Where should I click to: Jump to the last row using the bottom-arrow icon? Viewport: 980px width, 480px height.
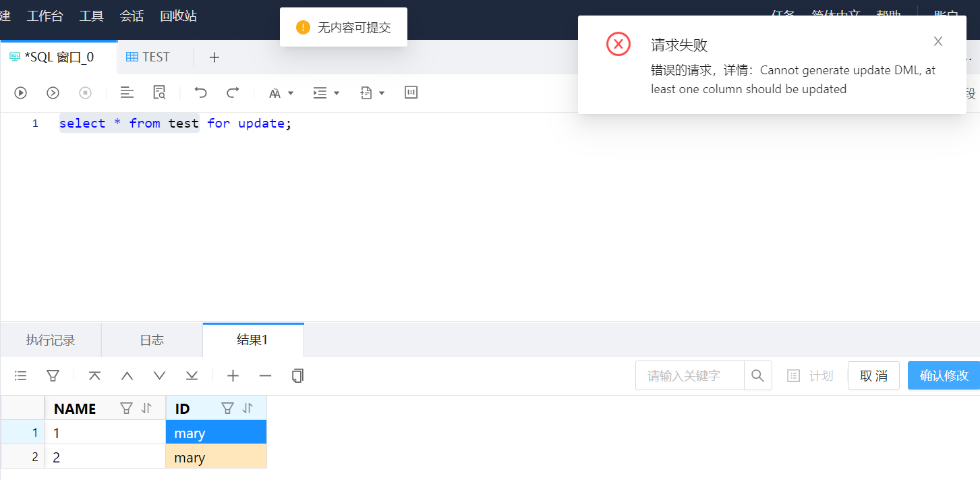click(x=192, y=375)
